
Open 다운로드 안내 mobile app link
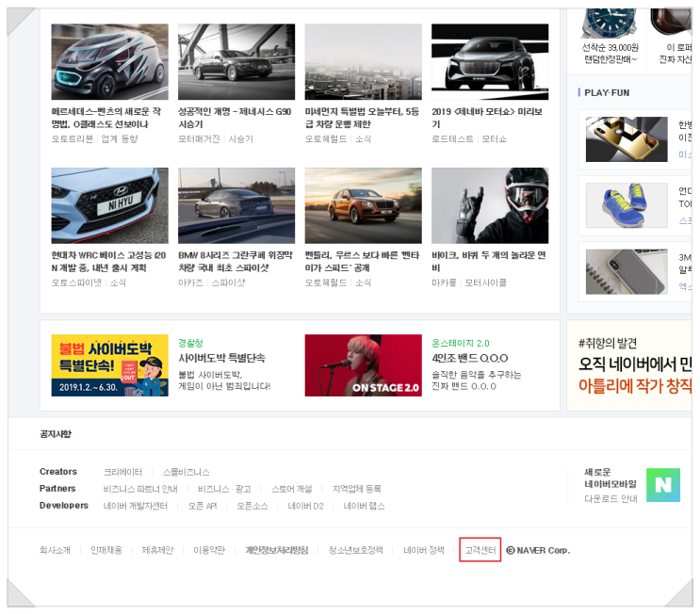click(610, 499)
